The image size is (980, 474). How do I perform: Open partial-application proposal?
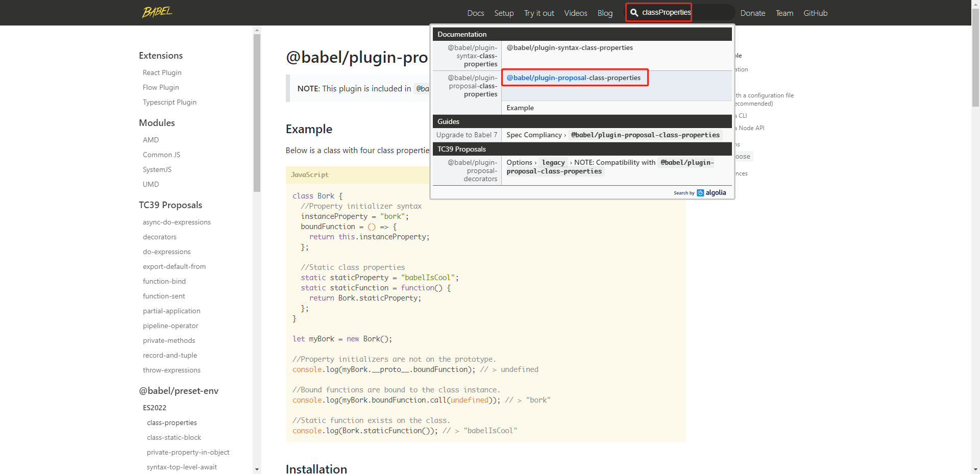pos(171,311)
